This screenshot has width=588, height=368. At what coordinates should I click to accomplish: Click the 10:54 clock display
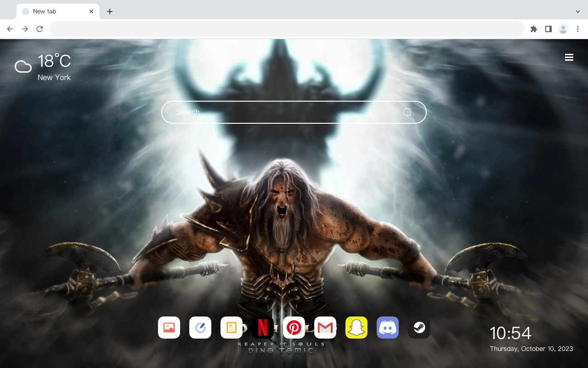pos(510,333)
